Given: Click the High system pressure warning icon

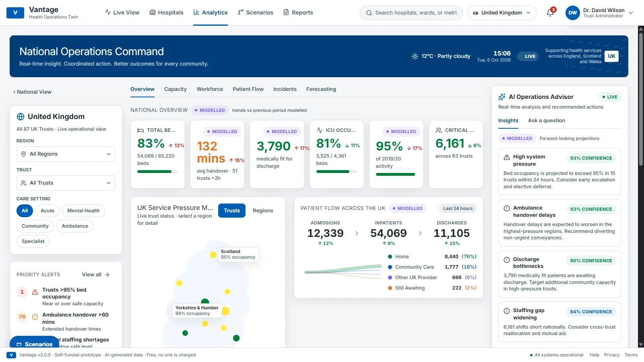Looking at the screenshot, I should 507,157.
